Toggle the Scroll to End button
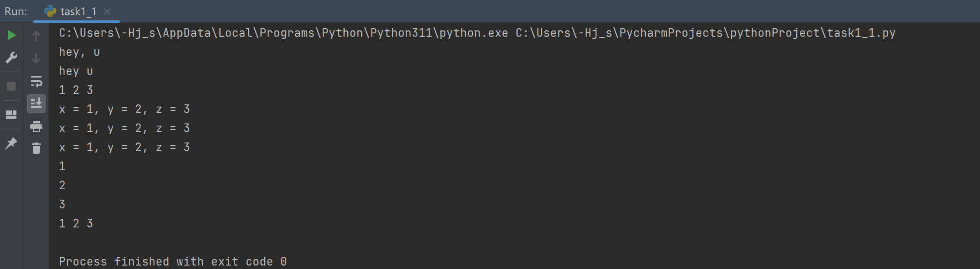 (36, 104)
